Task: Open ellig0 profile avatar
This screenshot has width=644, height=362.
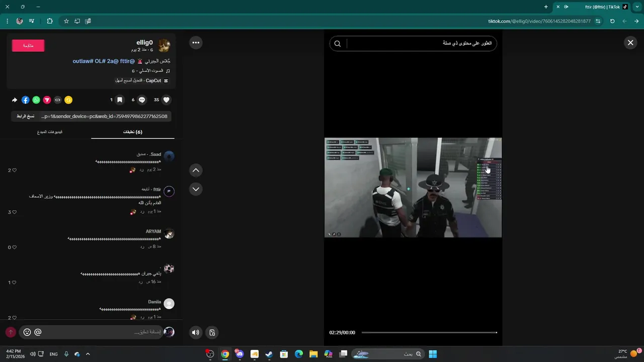Action: coord(164,46)
